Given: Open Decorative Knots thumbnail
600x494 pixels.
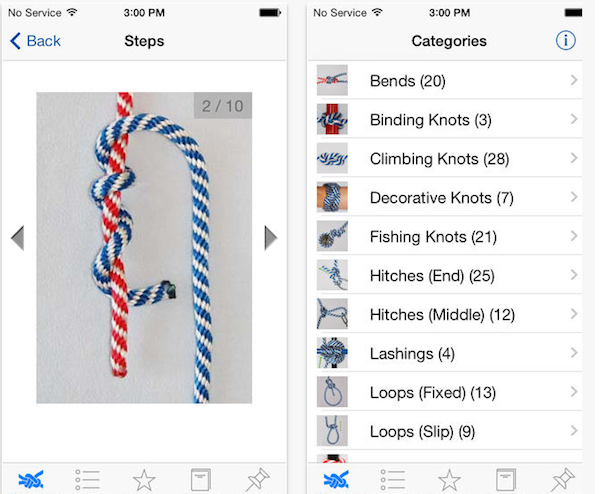Looking at the screenshot, I should 332,197.
